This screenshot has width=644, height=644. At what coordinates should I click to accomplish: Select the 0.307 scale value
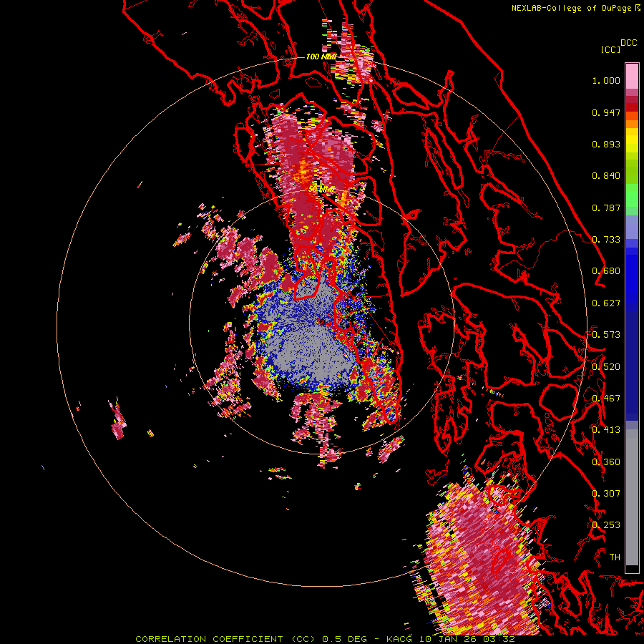(x=606, y=494)
